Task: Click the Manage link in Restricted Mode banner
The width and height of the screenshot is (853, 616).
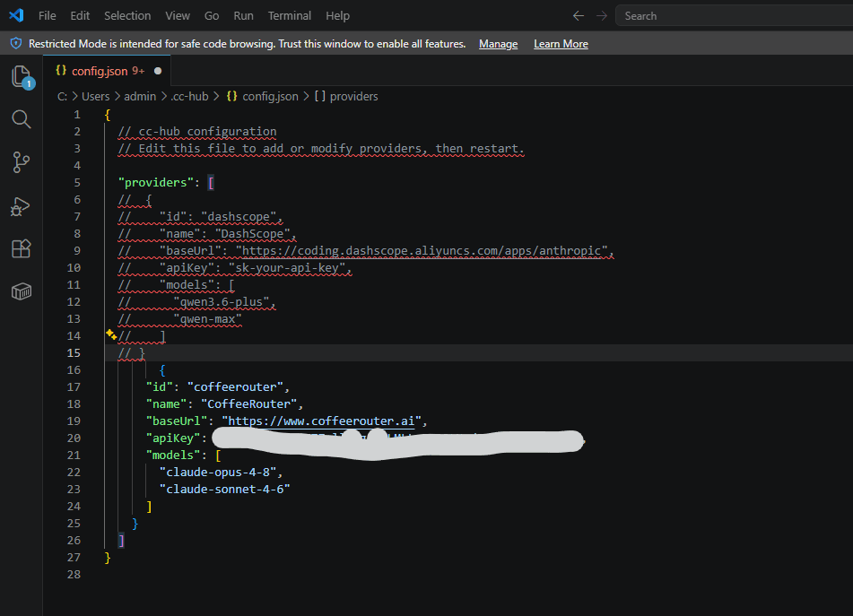Action: point(498,44)
